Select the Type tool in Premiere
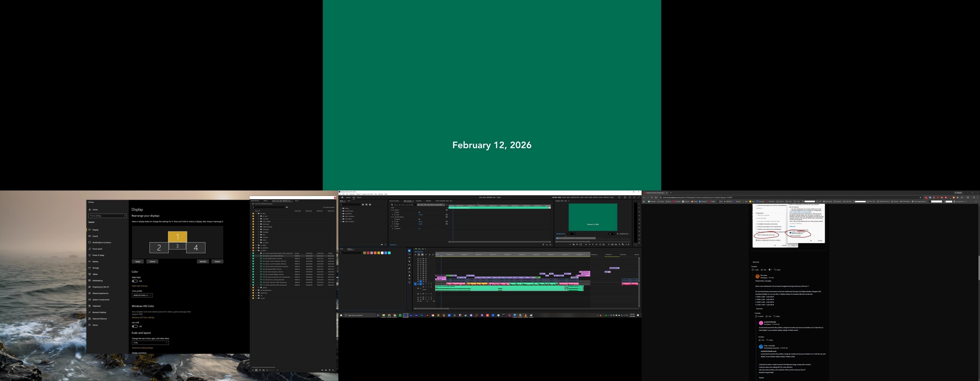This screenshot has height=381, width=980. point(409,279)
